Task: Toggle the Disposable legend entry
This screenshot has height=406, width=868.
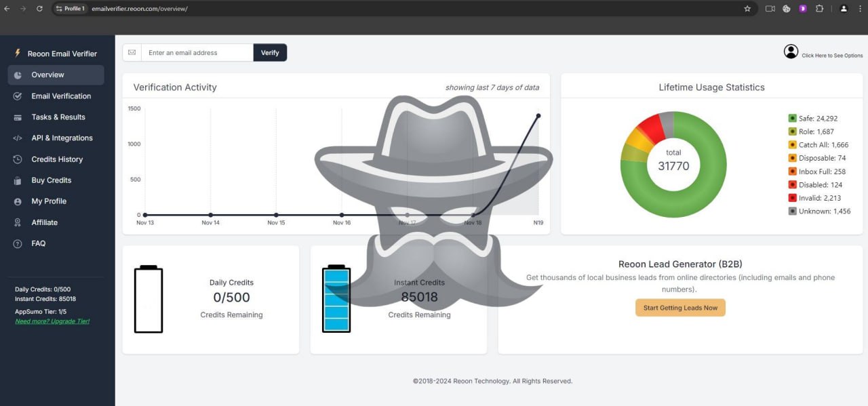Action: [817, 158]
